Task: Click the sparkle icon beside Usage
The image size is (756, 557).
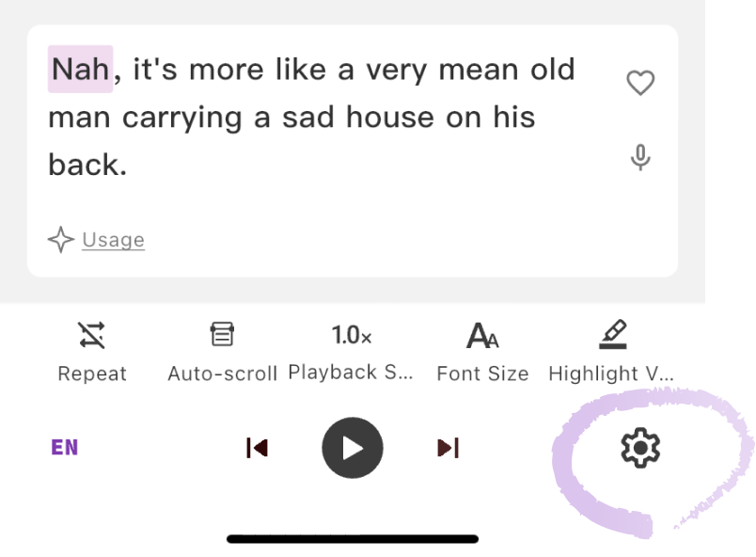Action: [x=61, y=240]
